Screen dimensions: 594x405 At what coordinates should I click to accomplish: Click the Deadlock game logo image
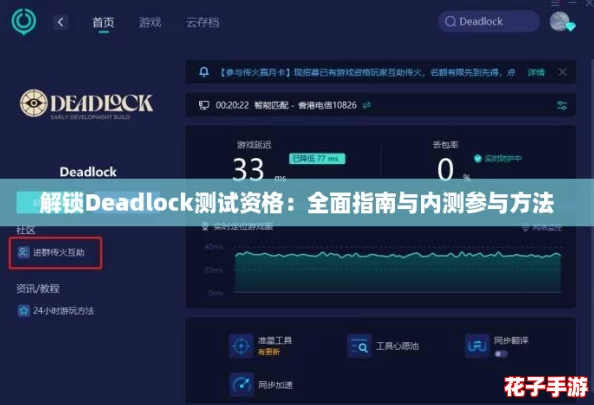coord(86,104)
